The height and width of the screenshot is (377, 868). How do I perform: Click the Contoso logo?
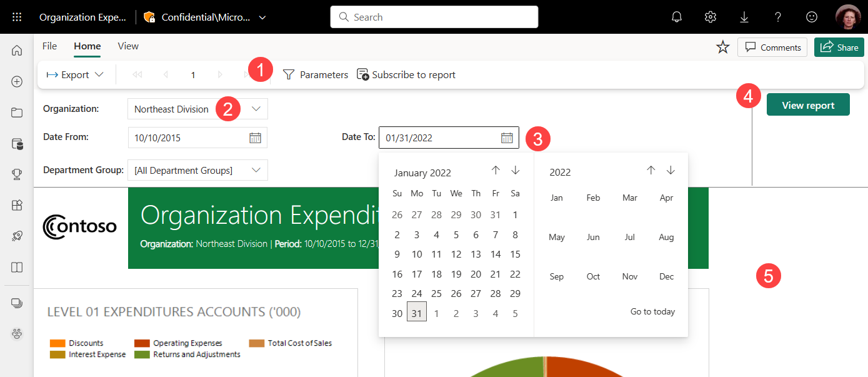click(x=80, y=226)
